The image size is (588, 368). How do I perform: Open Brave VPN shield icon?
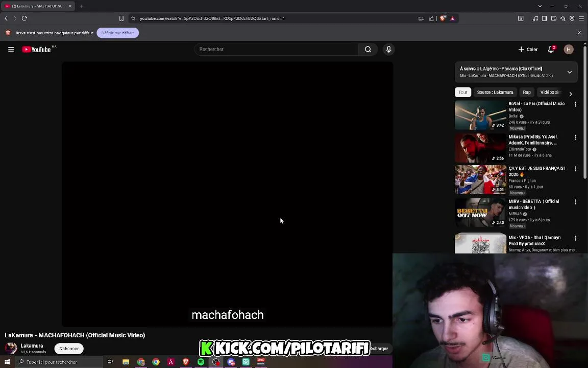572,18
